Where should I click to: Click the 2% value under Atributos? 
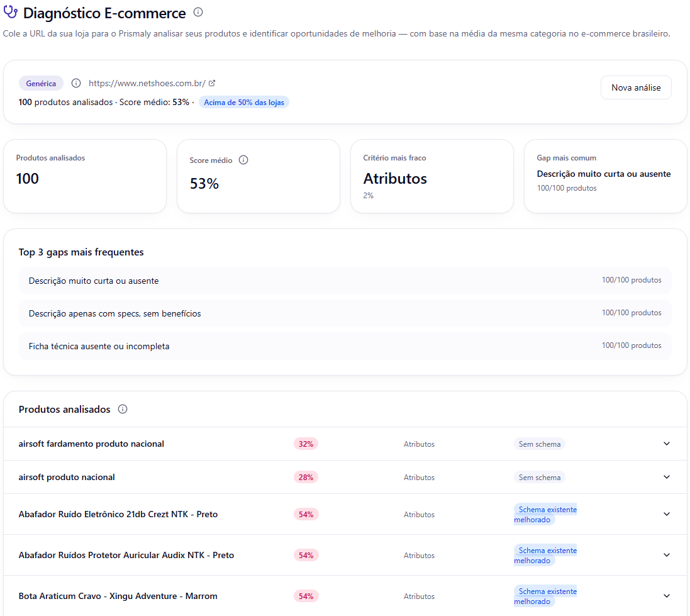tap(369, 196)
